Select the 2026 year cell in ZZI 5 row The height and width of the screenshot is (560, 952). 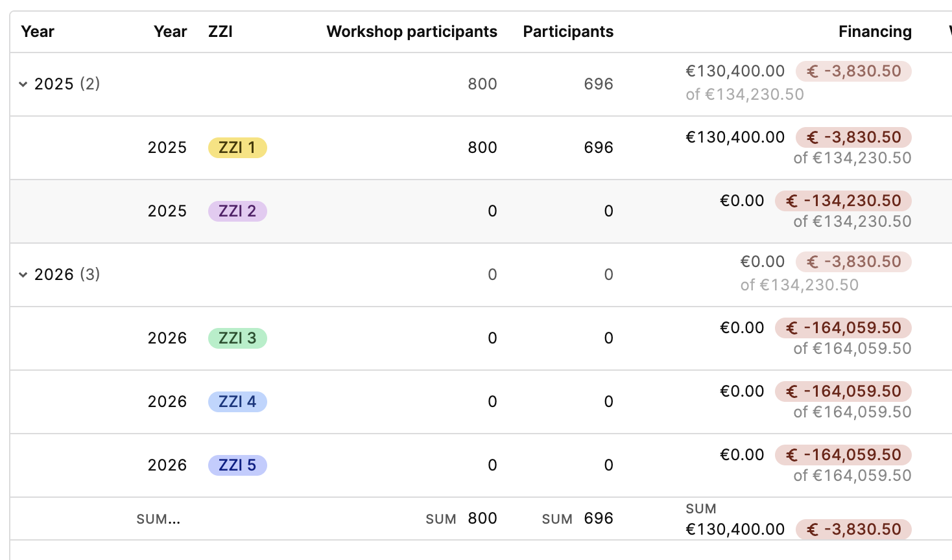click(x=167, y=465)
